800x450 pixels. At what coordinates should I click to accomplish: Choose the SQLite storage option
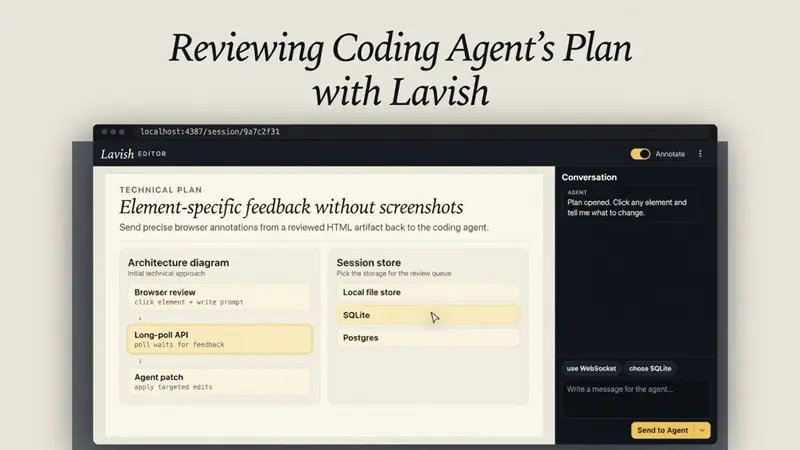[428, 315]
